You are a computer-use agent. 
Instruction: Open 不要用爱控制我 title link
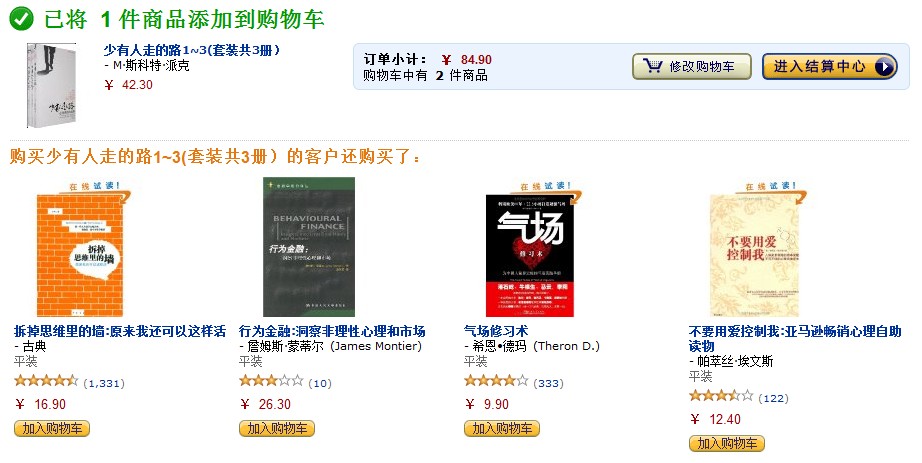coord(795,339)
